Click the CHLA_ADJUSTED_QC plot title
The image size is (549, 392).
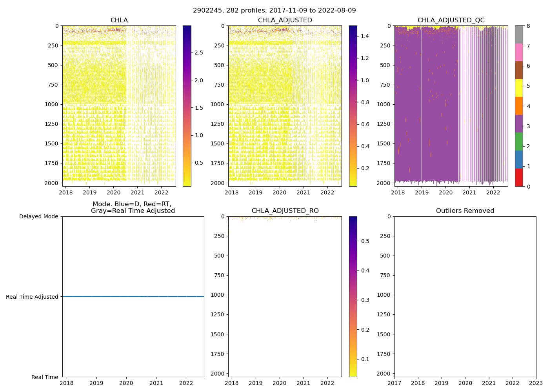451,20
